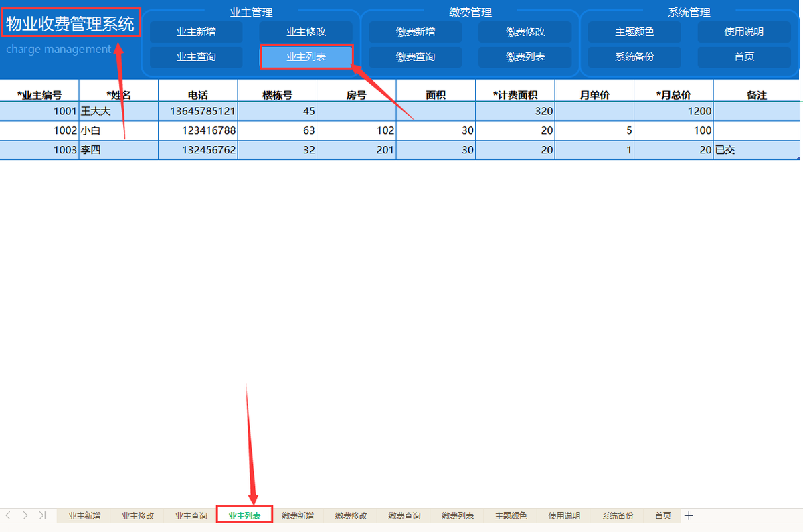The image size is (803, 532).
Task: Return to 首页 home page
Action: [743, 57]
